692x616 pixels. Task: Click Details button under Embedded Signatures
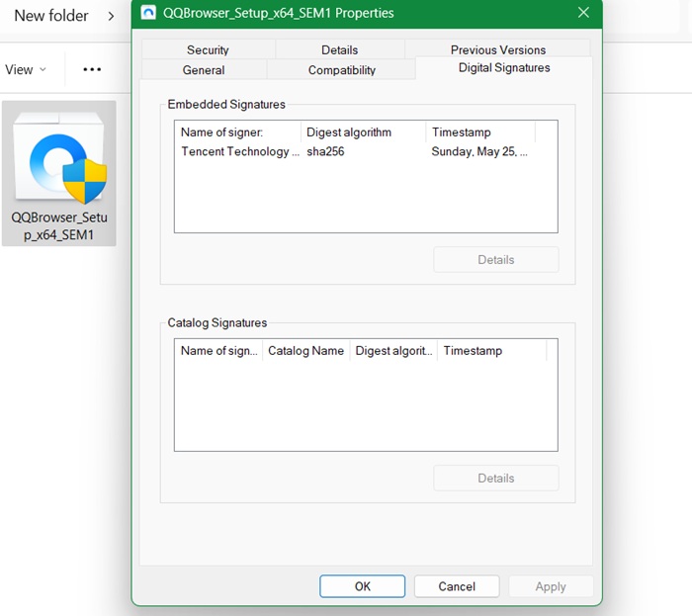(x=496, y=259)
